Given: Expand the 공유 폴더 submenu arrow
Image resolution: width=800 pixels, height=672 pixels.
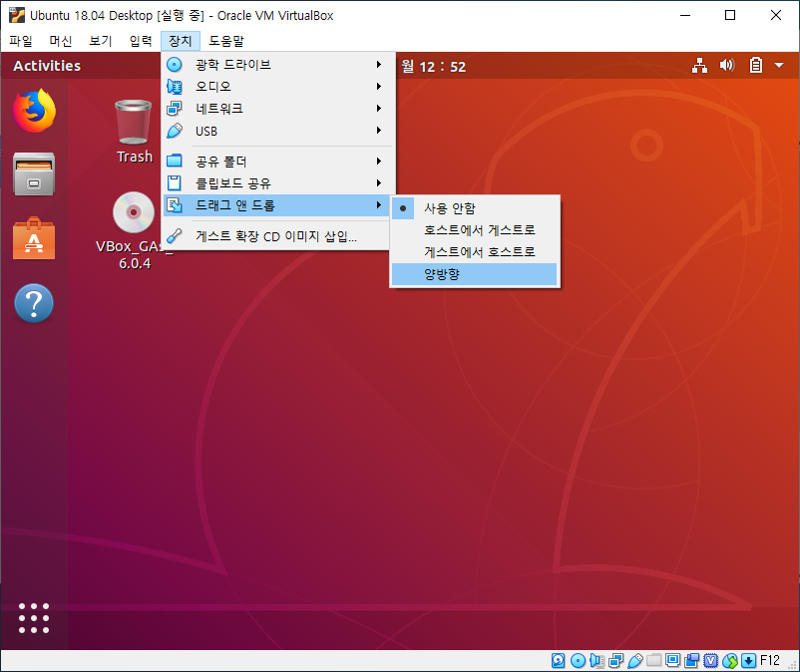Looking at the screenshot, I should 379,162.
